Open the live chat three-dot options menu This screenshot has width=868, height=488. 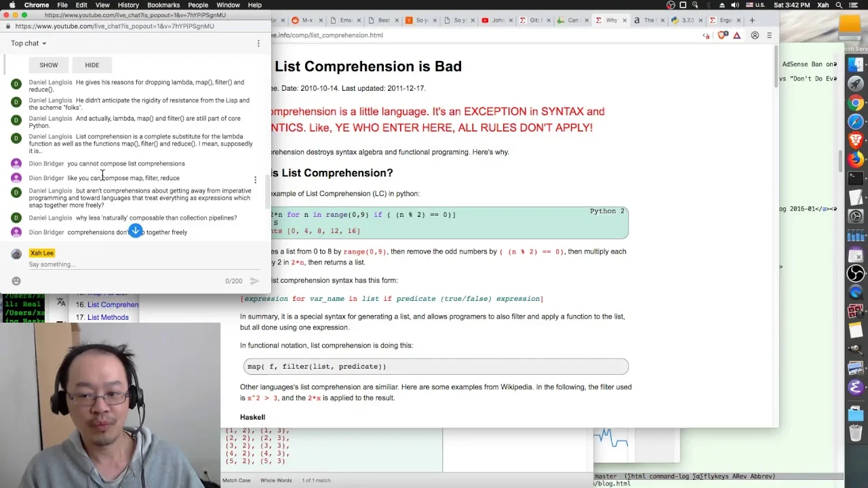click(x=258, y=43)
